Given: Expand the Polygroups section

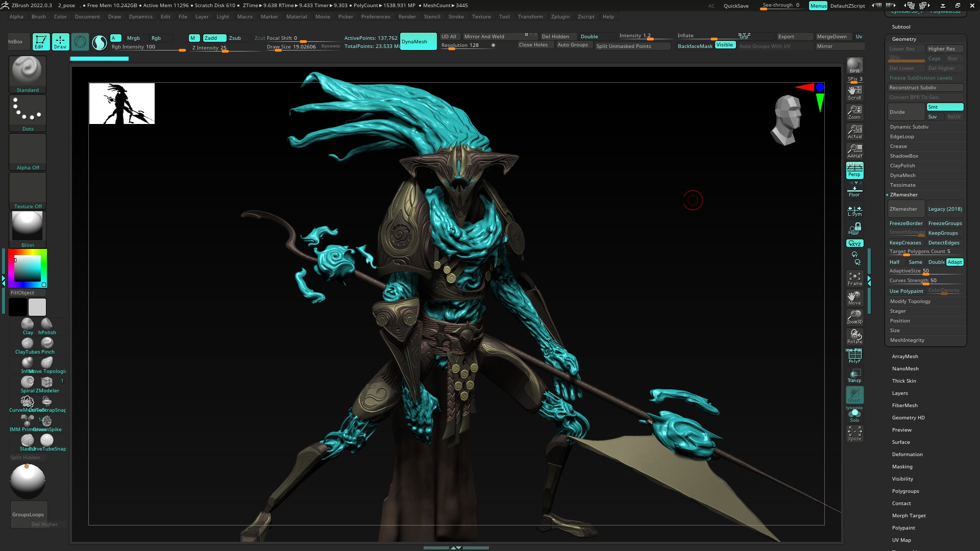Looking at the screenshot, I should [x=905, y=491].
